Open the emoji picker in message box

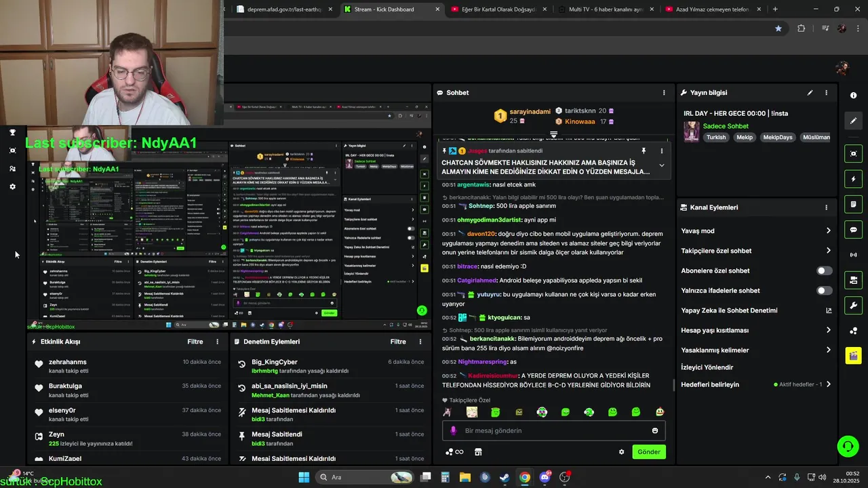[655, 430]
